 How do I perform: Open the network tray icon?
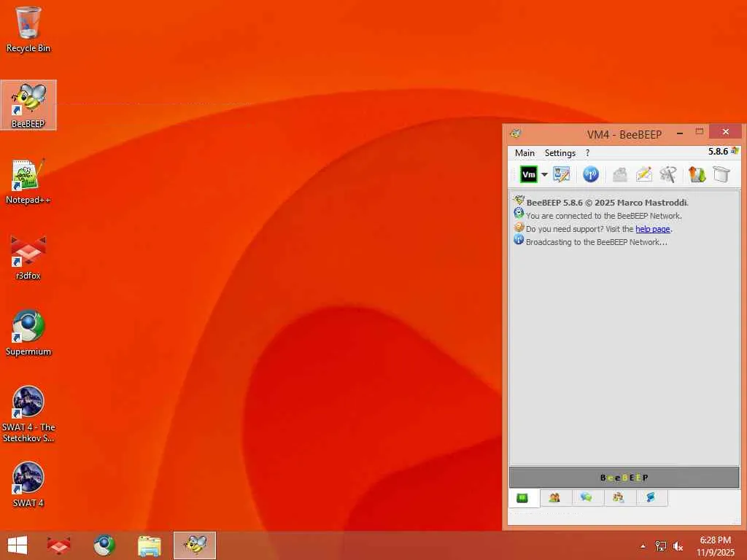(x=660, y=546)
